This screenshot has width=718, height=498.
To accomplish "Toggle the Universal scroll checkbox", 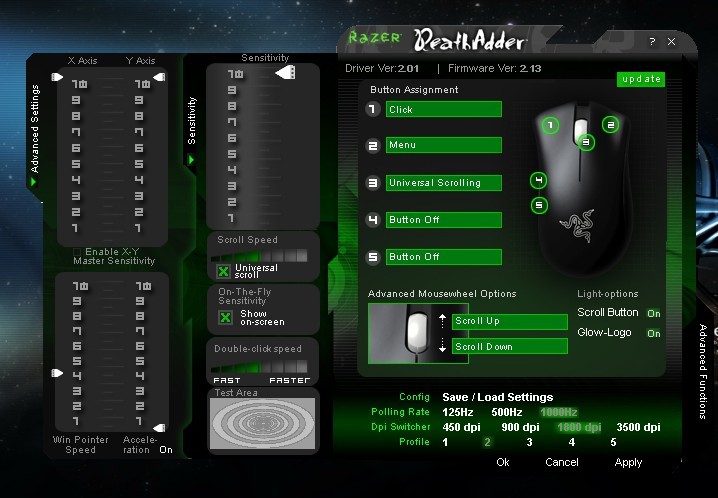I will click(223, 271).
